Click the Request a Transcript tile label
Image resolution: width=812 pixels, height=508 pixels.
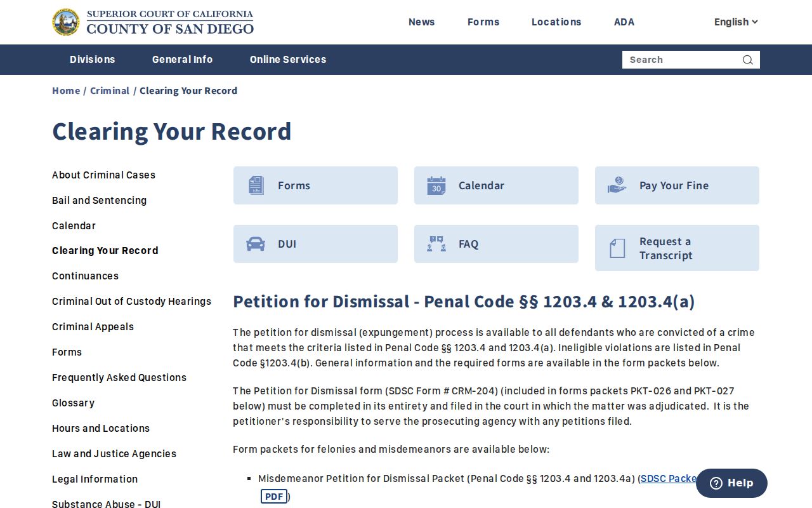click(665, 248)
